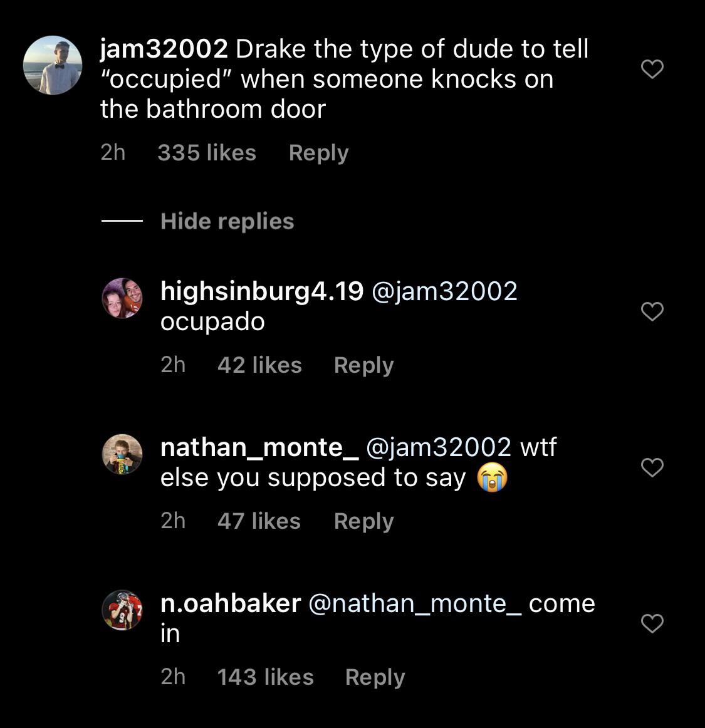Screen dimensions: 705x728
Task: Reply to nathan_monte_'s comment
Action: (x=363, y=521)
